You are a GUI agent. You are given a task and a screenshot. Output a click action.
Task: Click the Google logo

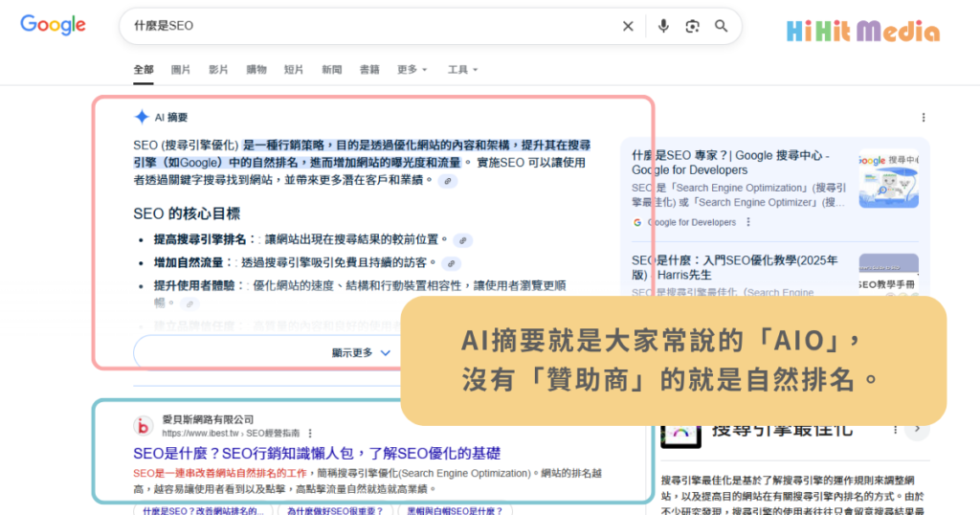point(53,26)
